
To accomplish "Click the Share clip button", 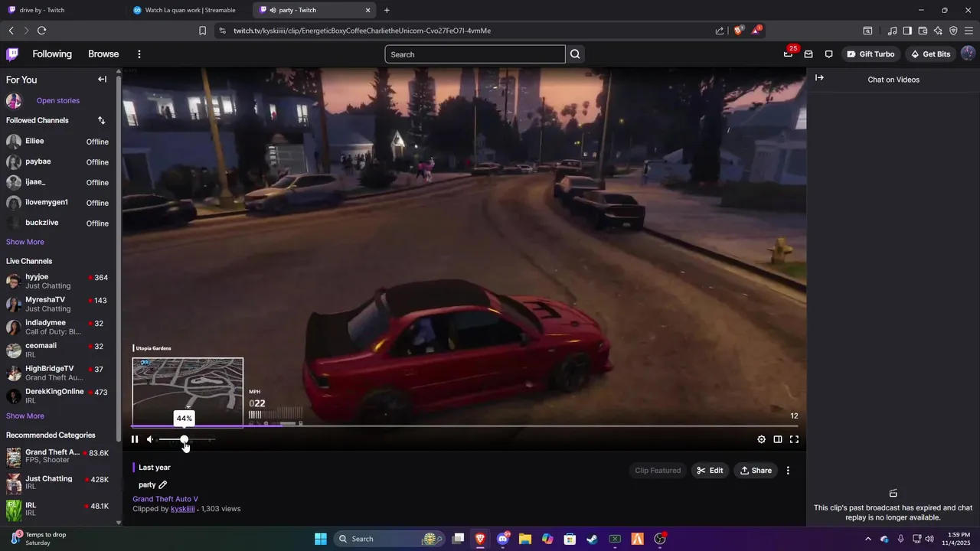I will (756, 471).
